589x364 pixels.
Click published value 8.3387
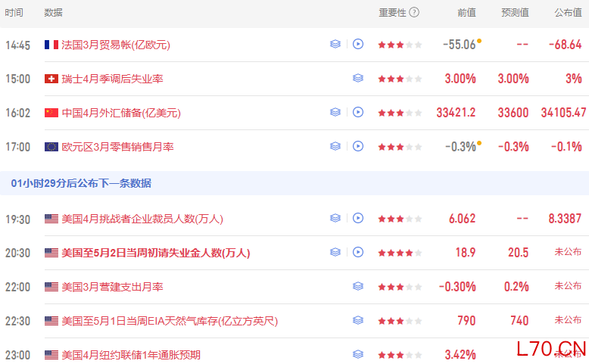pyautogui.click(x=565, y=218)
